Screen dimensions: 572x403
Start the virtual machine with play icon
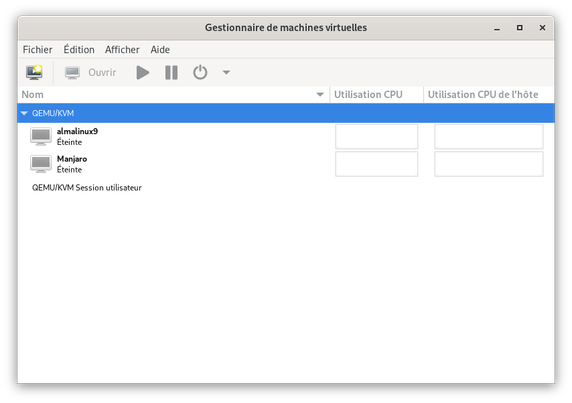click(143, 72)
